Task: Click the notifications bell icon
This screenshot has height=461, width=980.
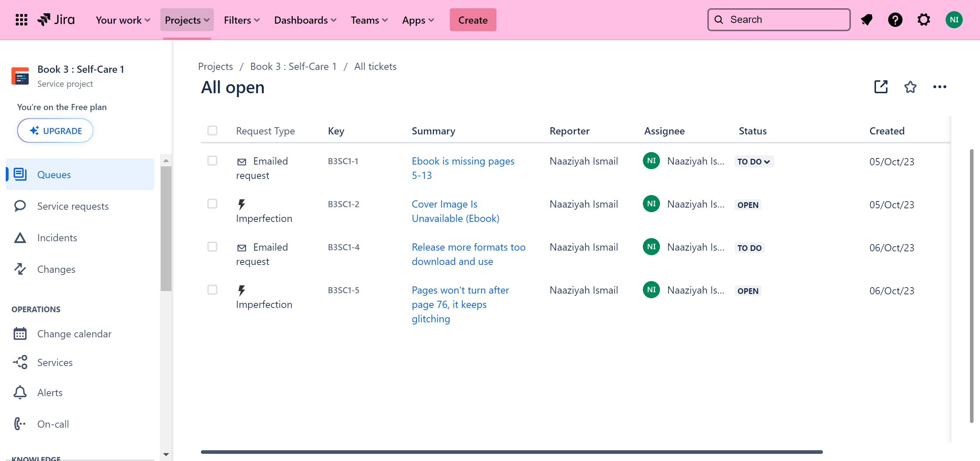Action: [x=866, y=20]
